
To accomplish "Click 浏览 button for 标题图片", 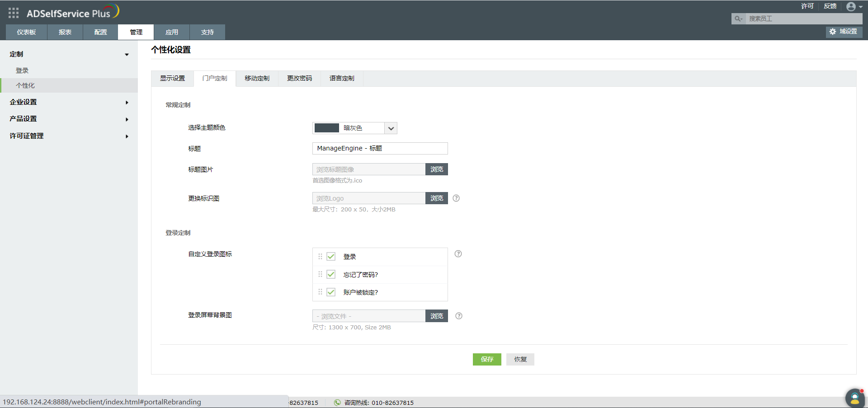I will [437, 169].
